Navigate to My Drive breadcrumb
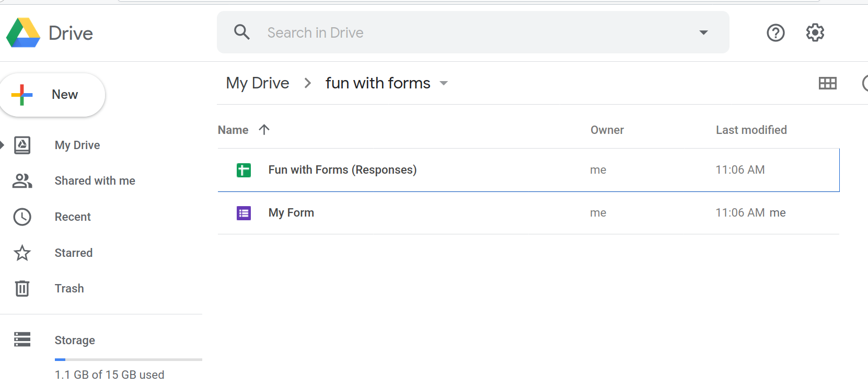The image size is (868, 384). pos(257,83)
